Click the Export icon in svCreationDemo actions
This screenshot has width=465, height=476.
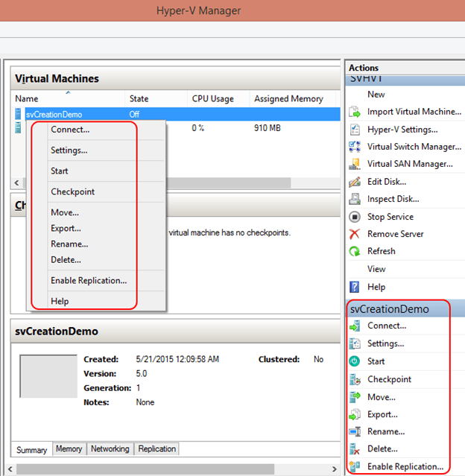click(355, 414)
